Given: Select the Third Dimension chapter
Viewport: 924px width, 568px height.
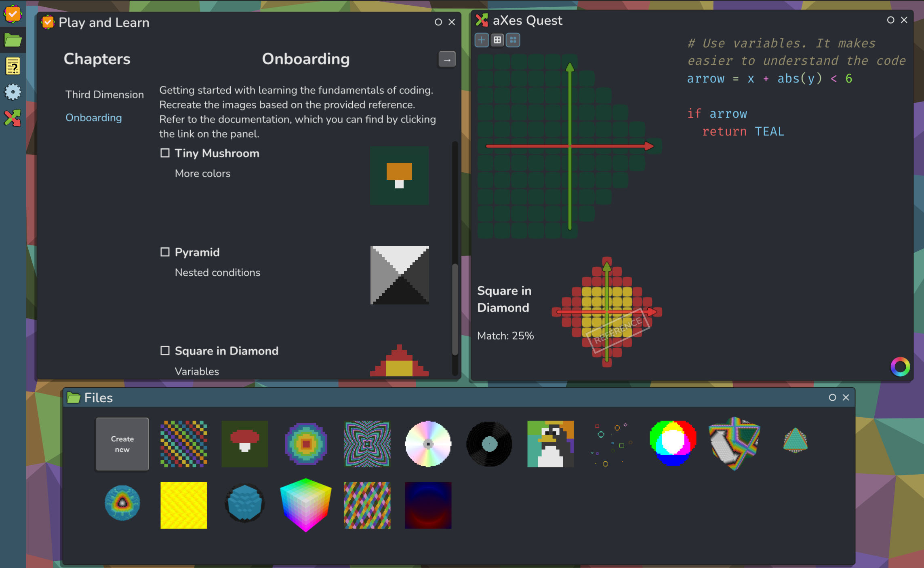Looking at the screenshot, I should click(x=105, y=95).
